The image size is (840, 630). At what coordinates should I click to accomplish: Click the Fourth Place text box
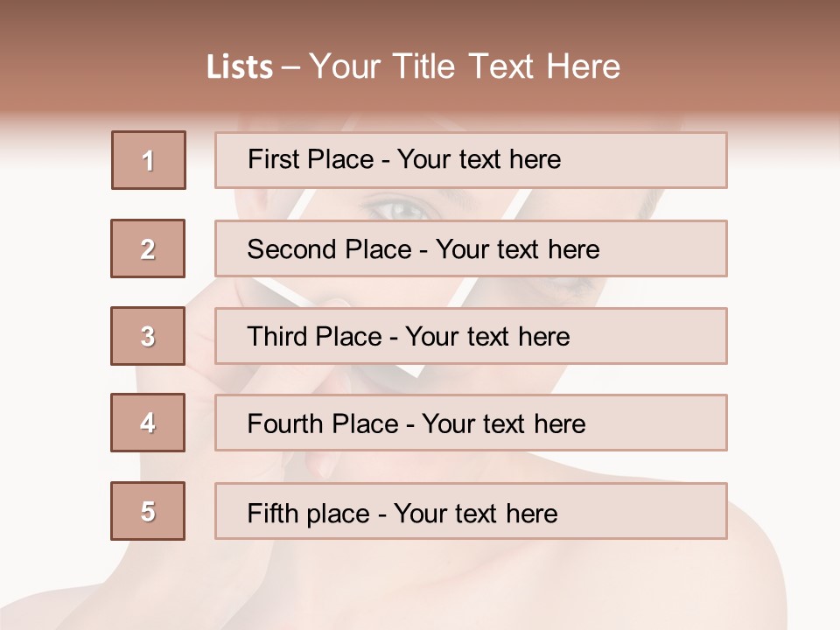point(471,423)
